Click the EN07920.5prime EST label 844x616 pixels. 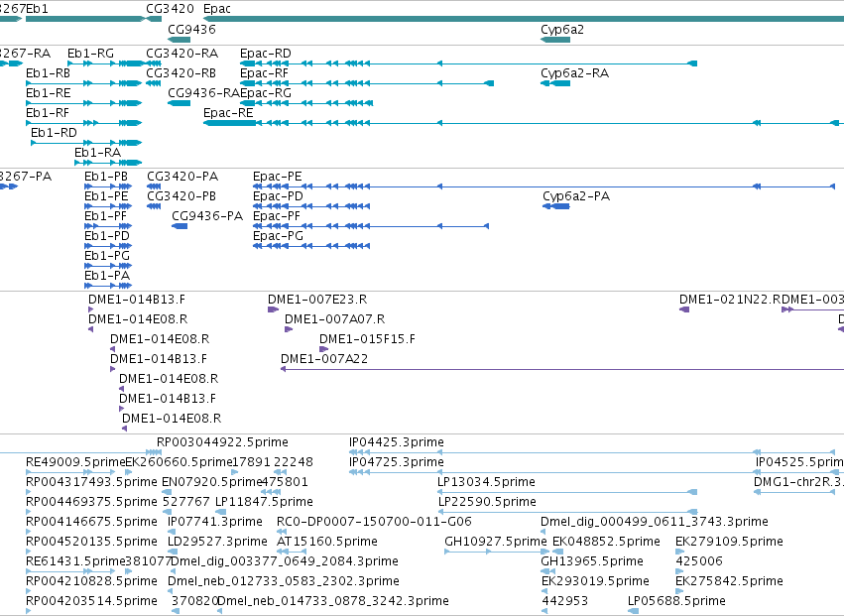[211, 482]
